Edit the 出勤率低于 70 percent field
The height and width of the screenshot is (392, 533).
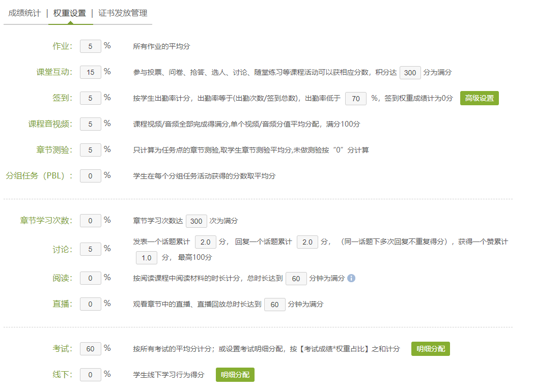356,99
